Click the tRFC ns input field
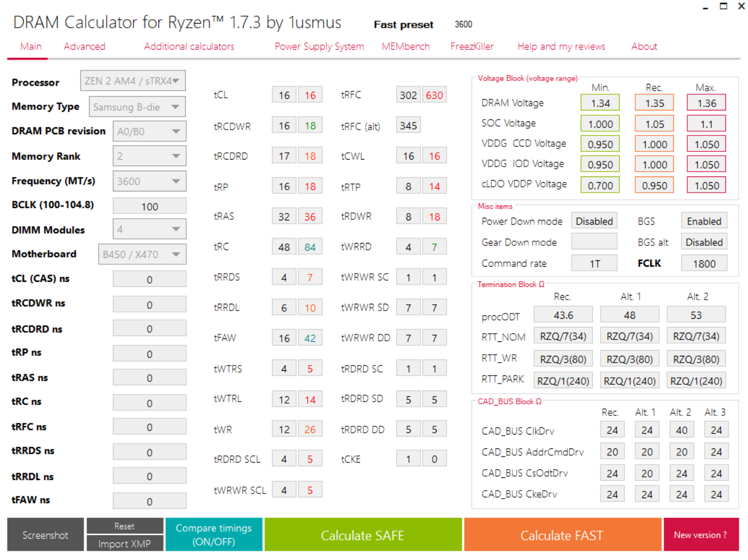Screen dimensions: 748x560 coord(149,426)
